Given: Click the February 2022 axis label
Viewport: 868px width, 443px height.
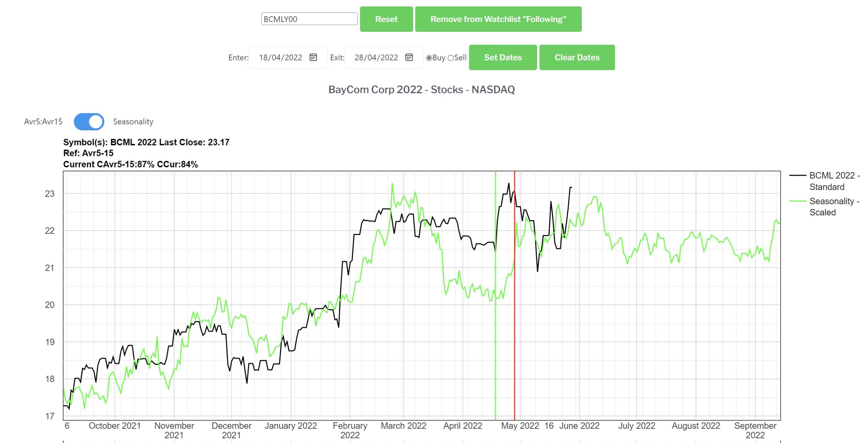Looking at the screenshot, I should tap(350, 430).
